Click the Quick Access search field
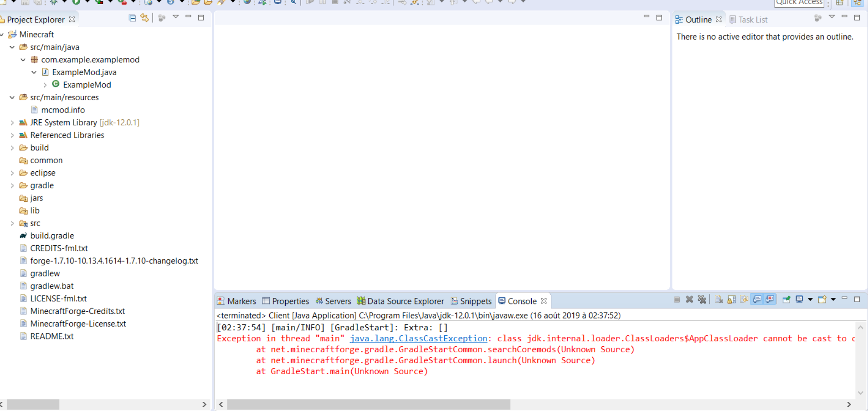Image resolution: width=868 pixels, height=411 pixels. pyautogui.click(x=799, y=3)
